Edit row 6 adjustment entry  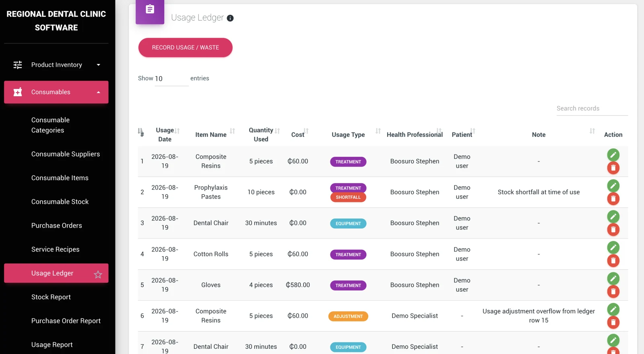613,309
